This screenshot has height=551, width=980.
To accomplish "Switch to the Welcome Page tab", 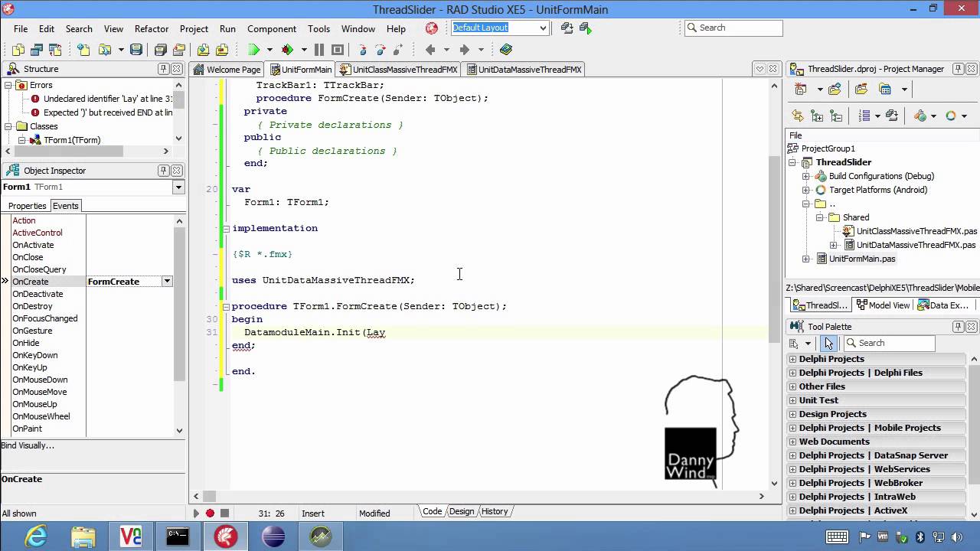I will click(x=227, y=70).
